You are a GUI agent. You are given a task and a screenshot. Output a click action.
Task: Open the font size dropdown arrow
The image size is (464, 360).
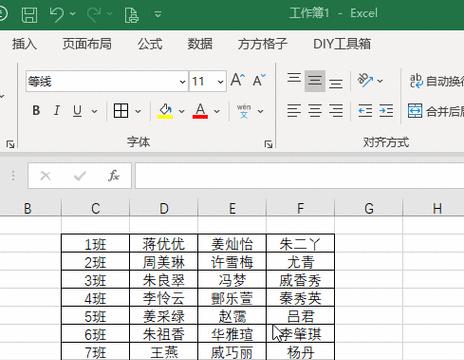[x=220, y=81]
